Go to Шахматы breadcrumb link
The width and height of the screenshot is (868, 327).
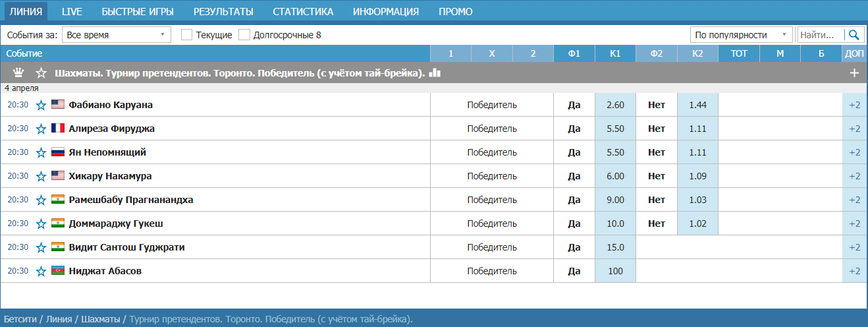pos(100,319)
